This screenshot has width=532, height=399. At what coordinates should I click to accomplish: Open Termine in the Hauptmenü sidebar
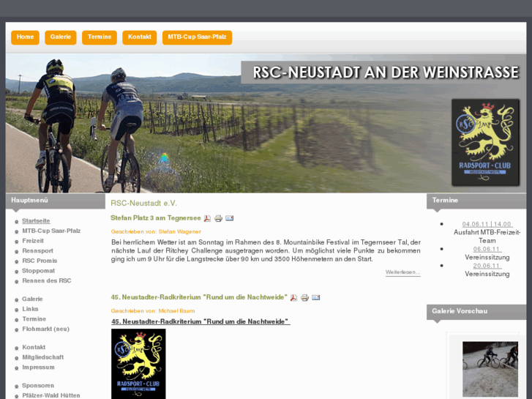pyautogui.click(x=34, y=319)
